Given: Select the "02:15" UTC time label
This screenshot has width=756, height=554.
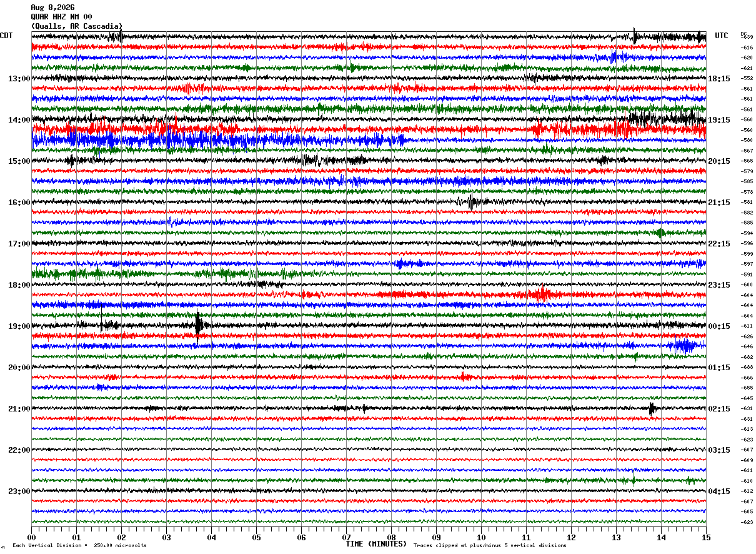Looking at the screenshot, I should point(720,409).
